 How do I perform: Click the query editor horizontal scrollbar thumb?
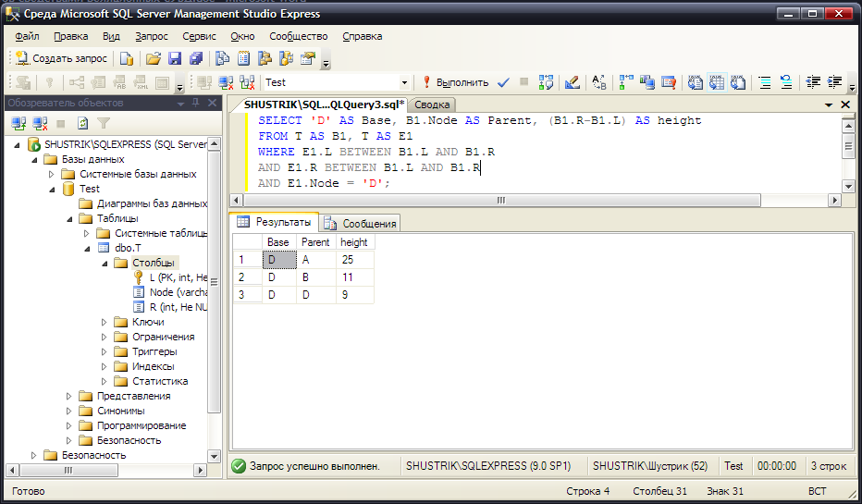click(501, 201)
